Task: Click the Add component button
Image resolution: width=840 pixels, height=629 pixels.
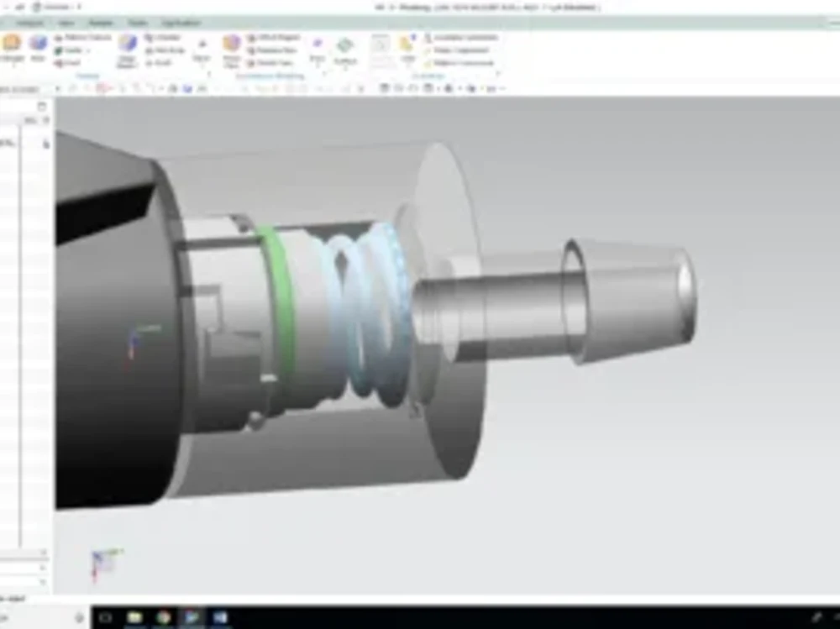Action: [408, 50]
